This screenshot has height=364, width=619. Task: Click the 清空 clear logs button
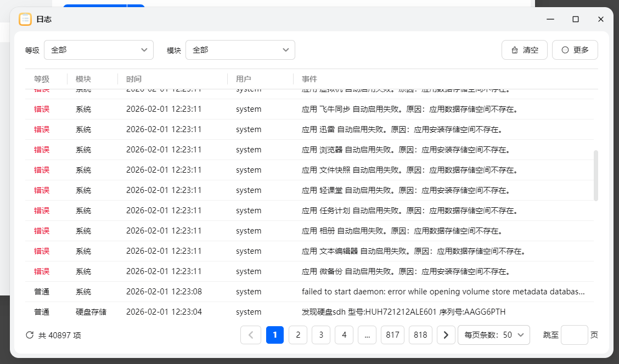[x=524, y=50]
